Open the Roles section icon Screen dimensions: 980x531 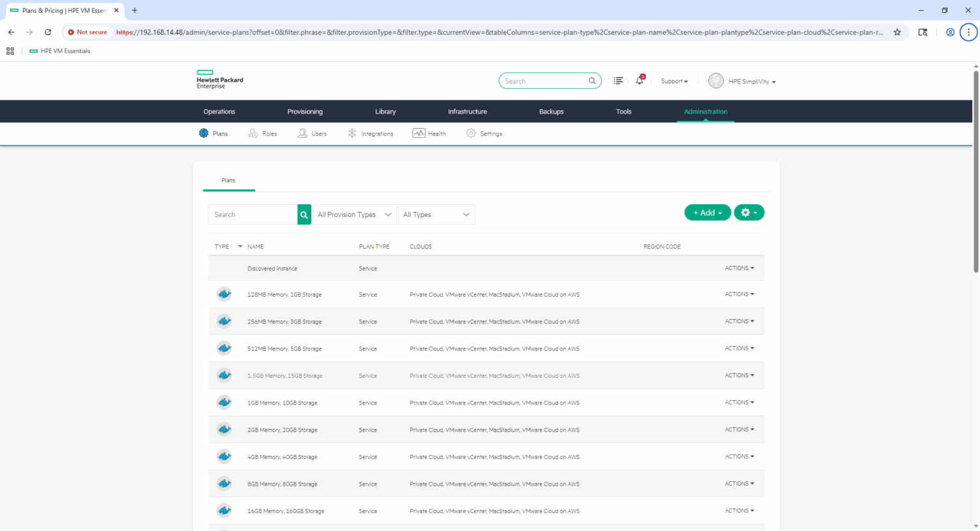pos(253,133)
